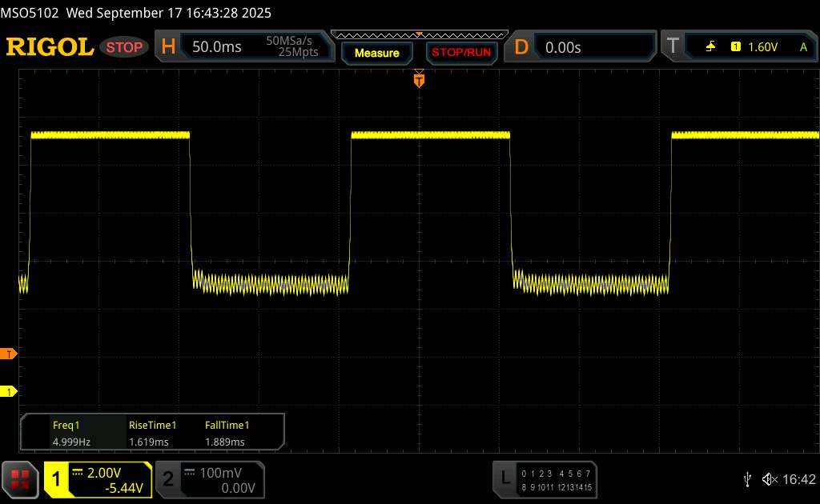
Task: Click the T trigger settings icon
Action: [x=671, y=47]
